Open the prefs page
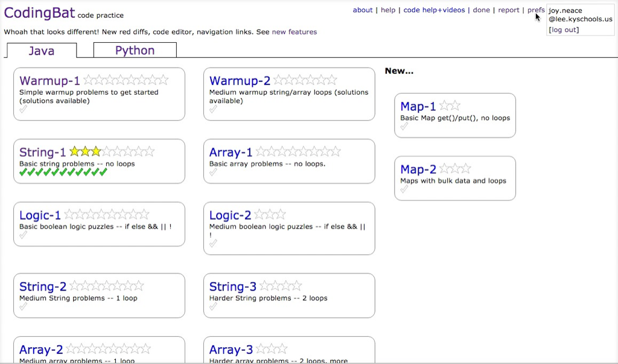618x364 pixels. (x=535, y=10)
